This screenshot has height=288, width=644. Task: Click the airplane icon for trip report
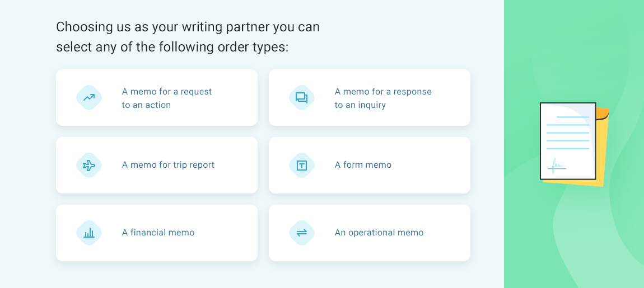[88, 166]
